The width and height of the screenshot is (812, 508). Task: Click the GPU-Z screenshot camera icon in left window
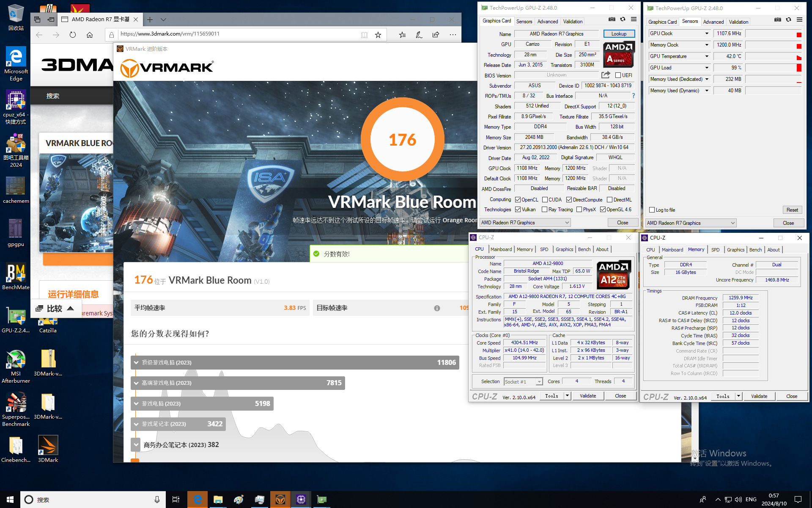(612, 19)
